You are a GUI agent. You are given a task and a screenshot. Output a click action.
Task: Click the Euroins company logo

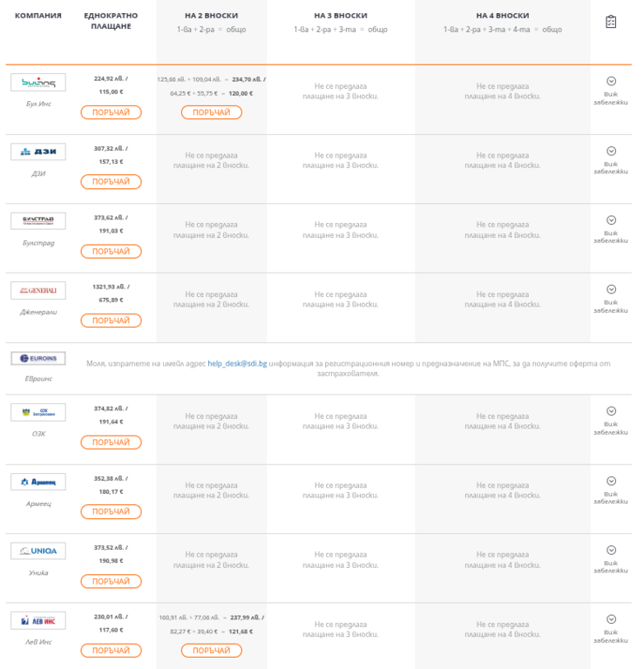tap(38, 358)
